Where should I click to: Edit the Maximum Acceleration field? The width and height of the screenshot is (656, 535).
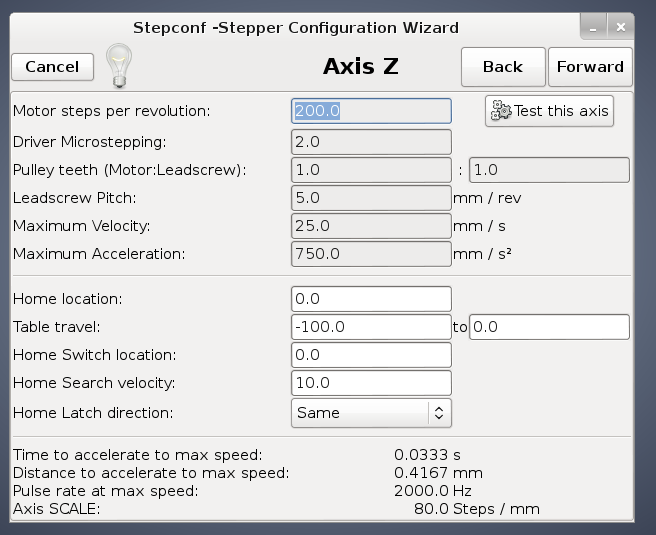[371, 254]
